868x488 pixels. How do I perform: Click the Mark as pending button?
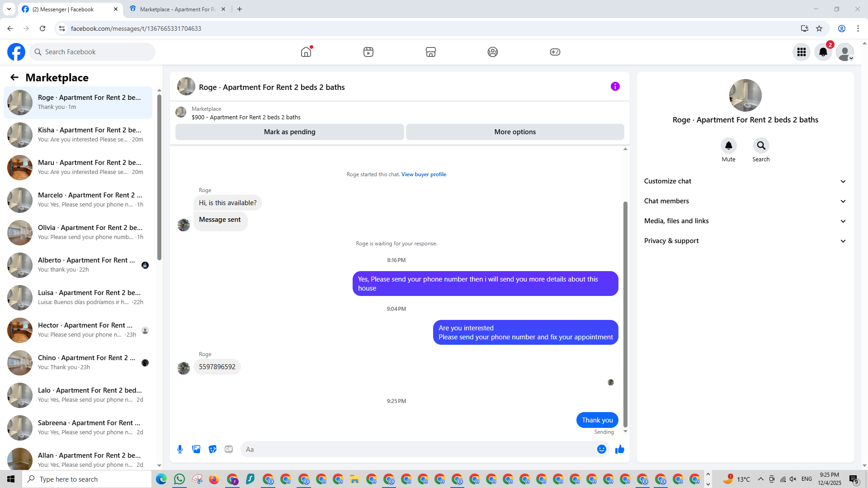coord(289,132)
